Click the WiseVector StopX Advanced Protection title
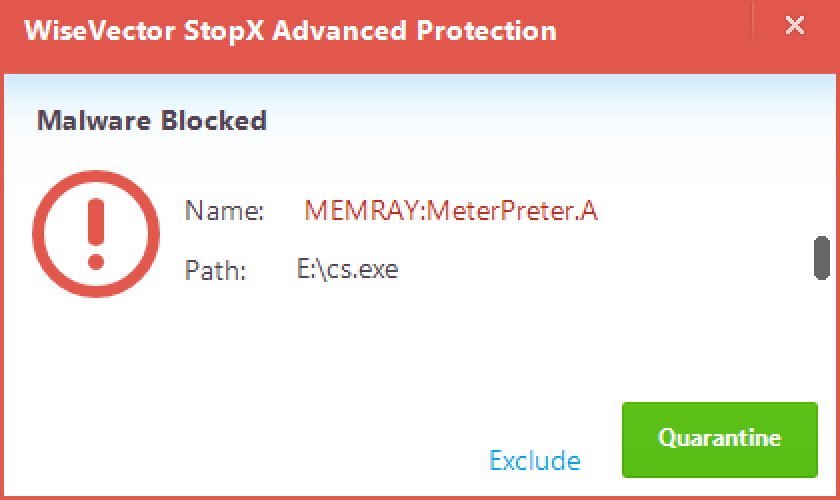 [x=290, y=29]
